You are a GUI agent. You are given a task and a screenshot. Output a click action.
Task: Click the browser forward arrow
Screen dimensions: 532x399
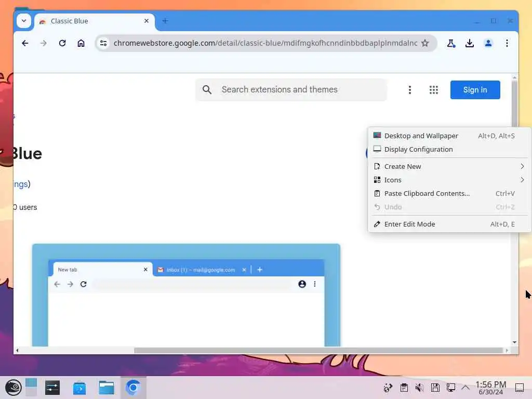pos(44,43)
